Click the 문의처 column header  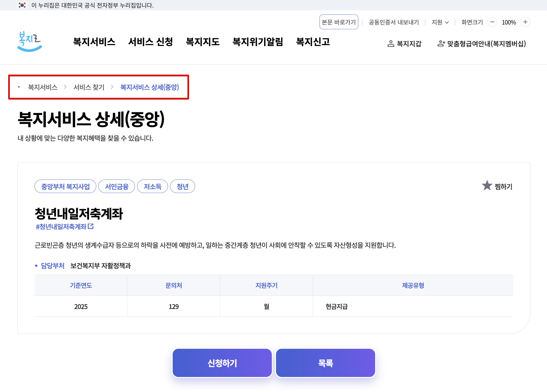pos(174,285)
